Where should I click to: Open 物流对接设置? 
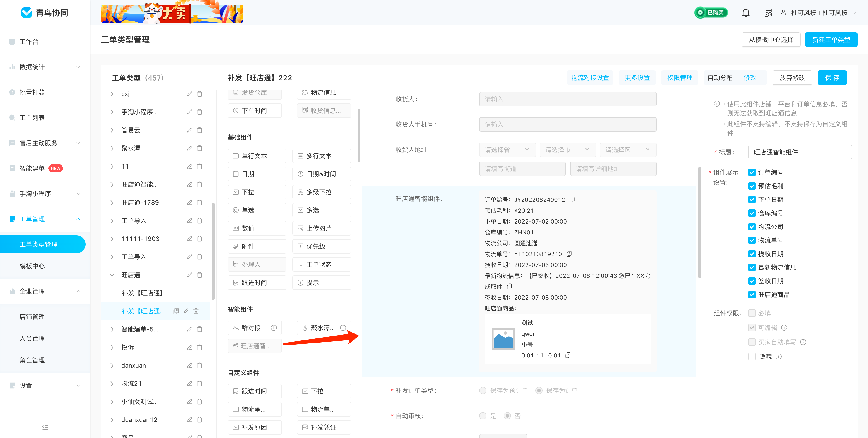point(590,78)
